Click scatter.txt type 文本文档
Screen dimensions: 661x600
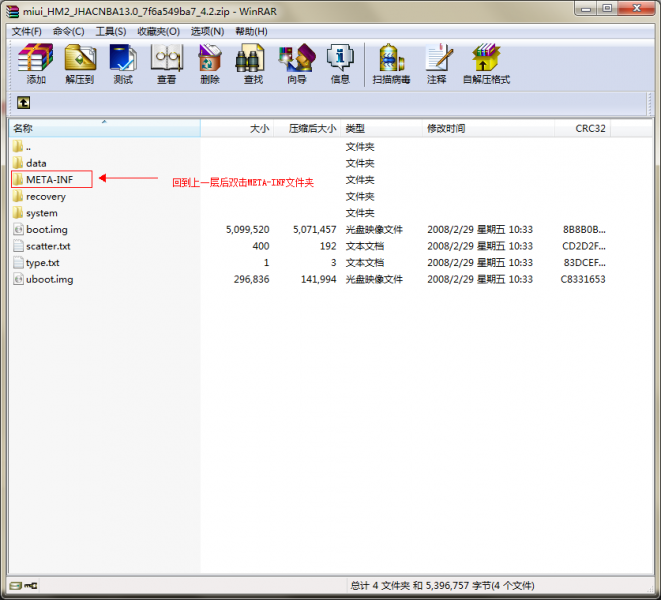365,246
